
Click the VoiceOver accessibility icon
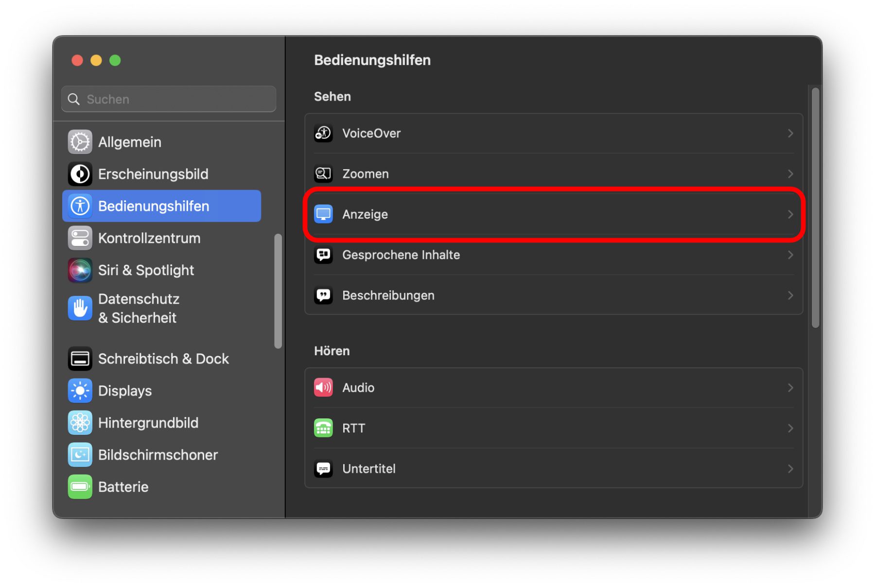point(323,133)
